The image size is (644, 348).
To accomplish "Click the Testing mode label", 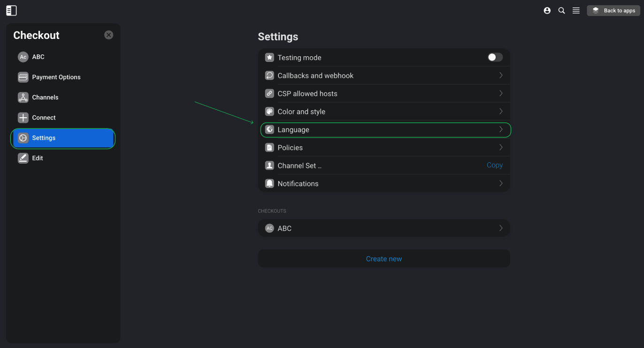I will click(299, 58).
